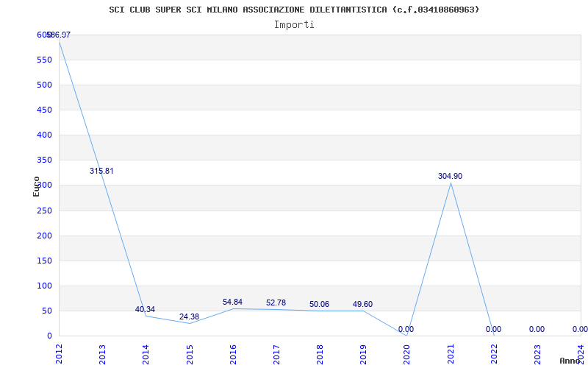Click the 2016 year label on x-axis
Viewport: 588px width, 368px height.
point(233,355)
